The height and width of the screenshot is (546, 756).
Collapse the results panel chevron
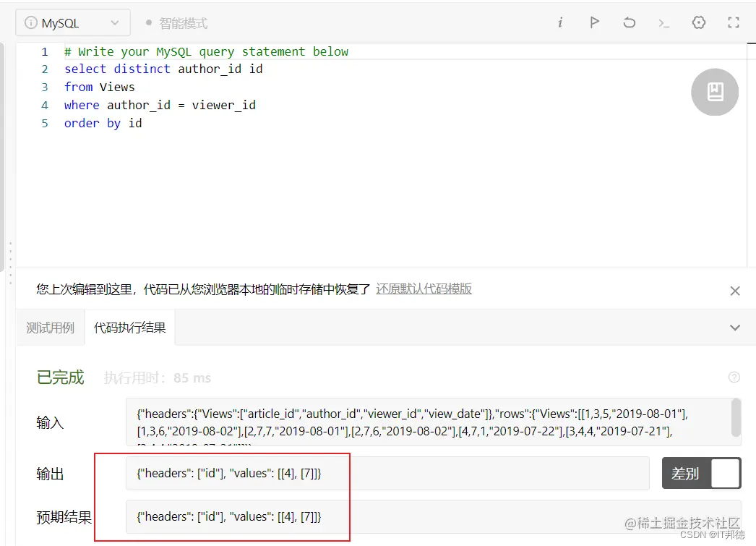coord(735,328)
